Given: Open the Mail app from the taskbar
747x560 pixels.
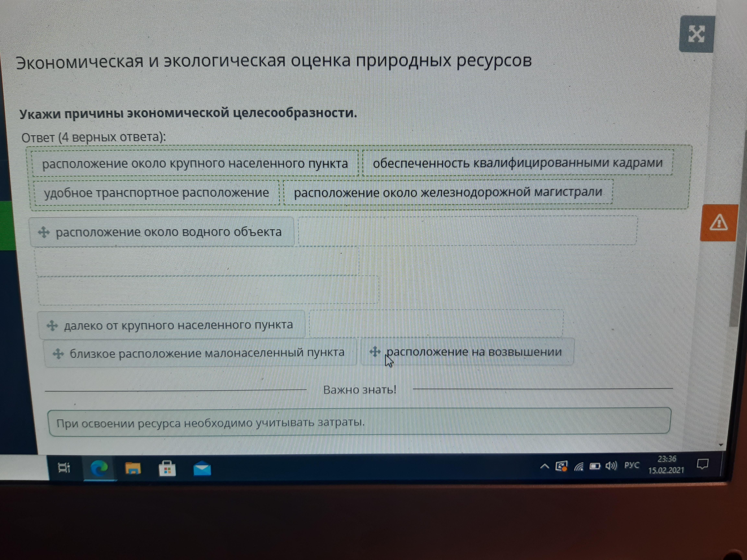Looking at the screenshot, I should point(202,469).
